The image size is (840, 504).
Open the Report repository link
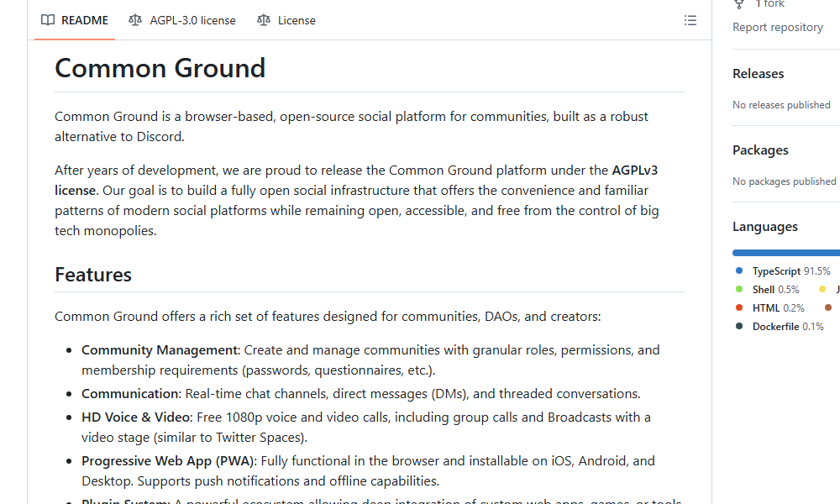click(x=778, y=27)
